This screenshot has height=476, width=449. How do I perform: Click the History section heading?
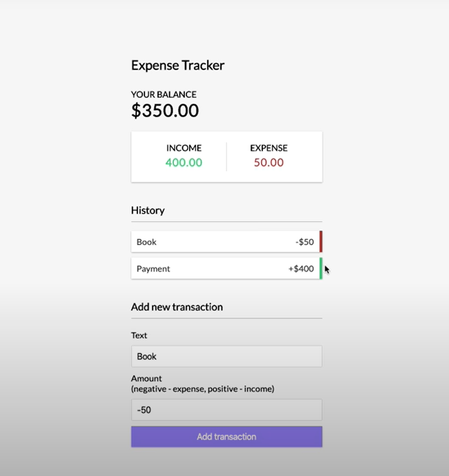(148, 210)
